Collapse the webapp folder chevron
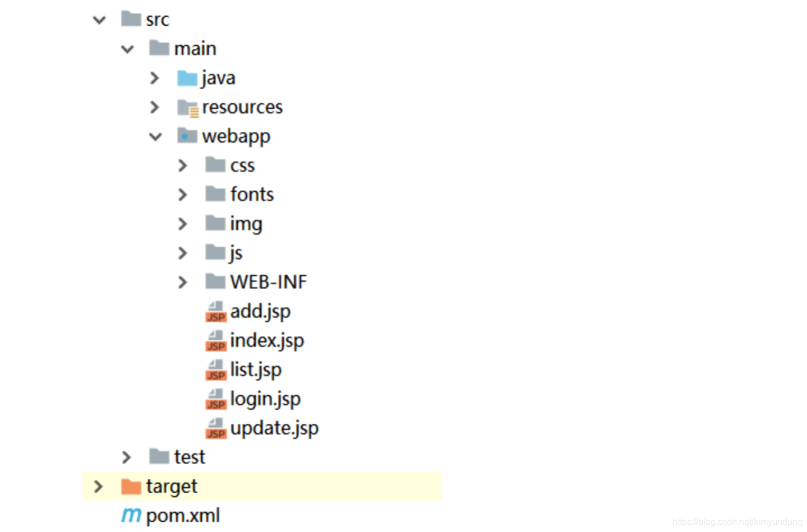This screenshot has width=807, height=532. coord(155,137)
